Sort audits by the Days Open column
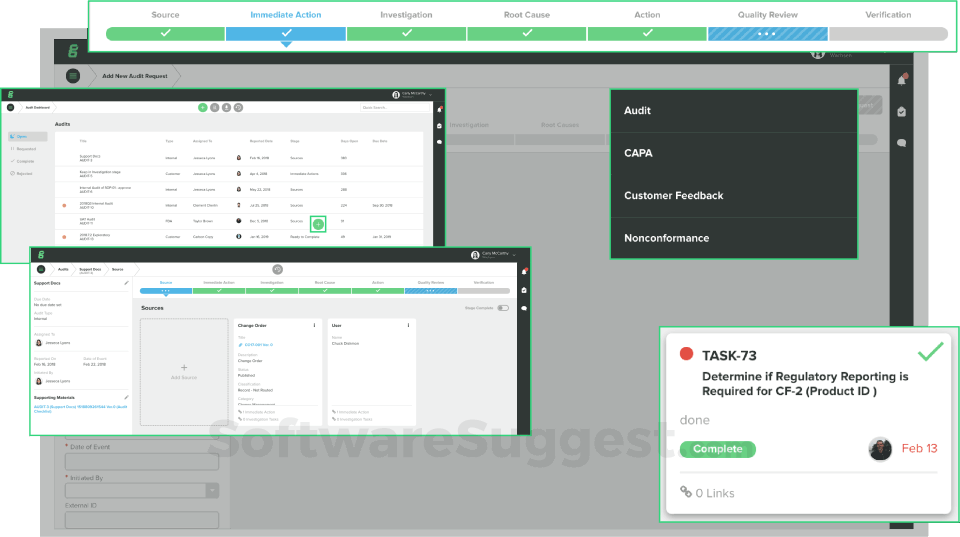 349,141
